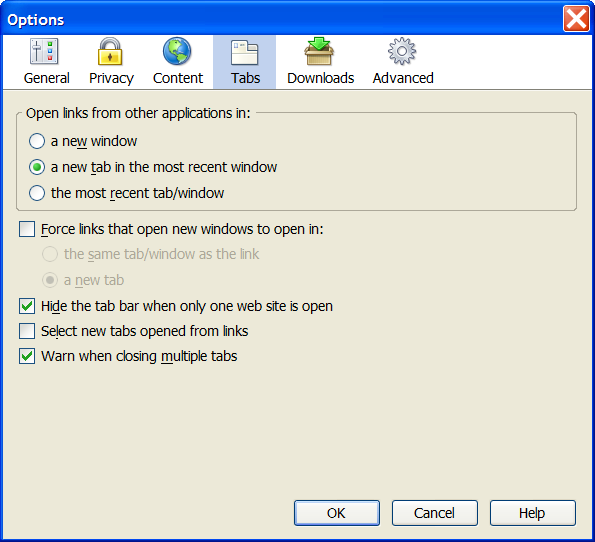Click the Cancel button
Screen dimensions: 595x542
point(434,513)
